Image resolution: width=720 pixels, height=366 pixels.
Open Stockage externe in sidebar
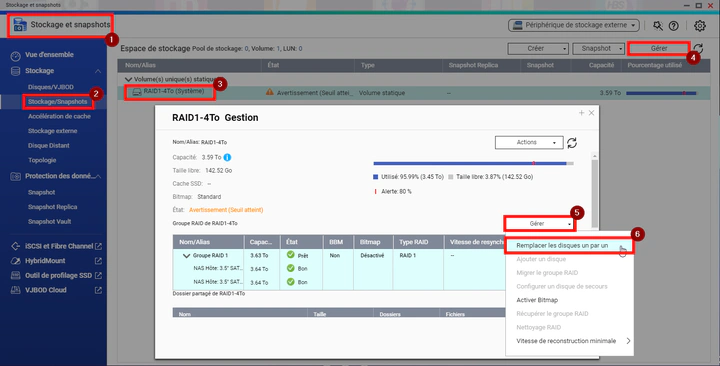pyautogui.click(x=52, y=131)
